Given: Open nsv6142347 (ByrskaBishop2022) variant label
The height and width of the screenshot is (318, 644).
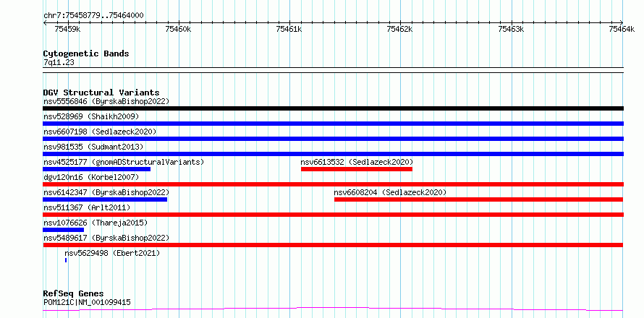Looking at the screenshot, I should (x=106, y=192).
